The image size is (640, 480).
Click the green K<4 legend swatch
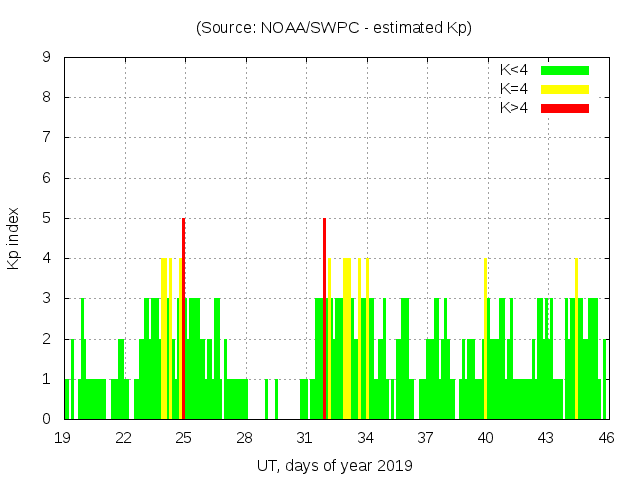[x=565, y=70]
